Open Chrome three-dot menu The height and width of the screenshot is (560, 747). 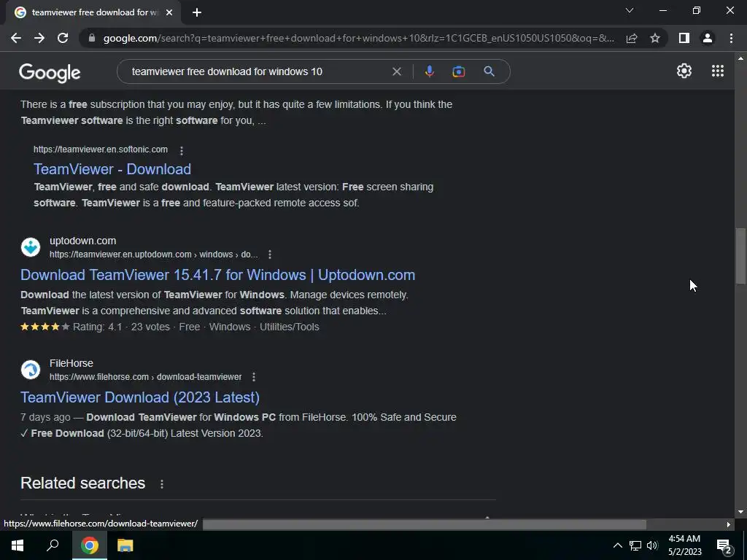pos(731,38)
